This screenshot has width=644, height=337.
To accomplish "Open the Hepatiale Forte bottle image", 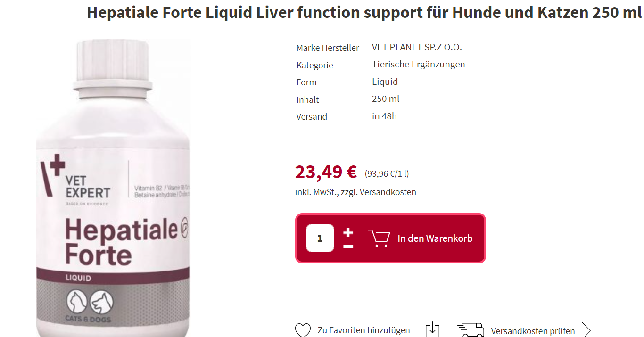I will click(113, 188).
